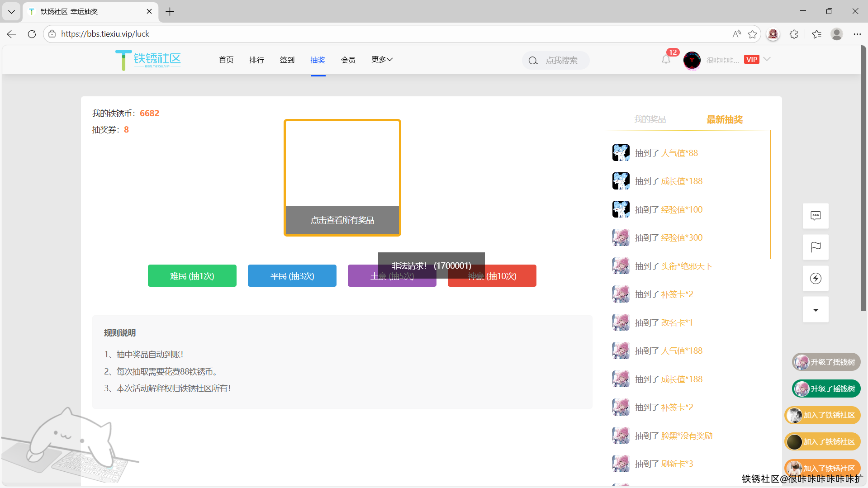This screenshot has width=868, height=488.
Task: Click the browser extensions puzzle icon
Action: click(x=794, y=34)
